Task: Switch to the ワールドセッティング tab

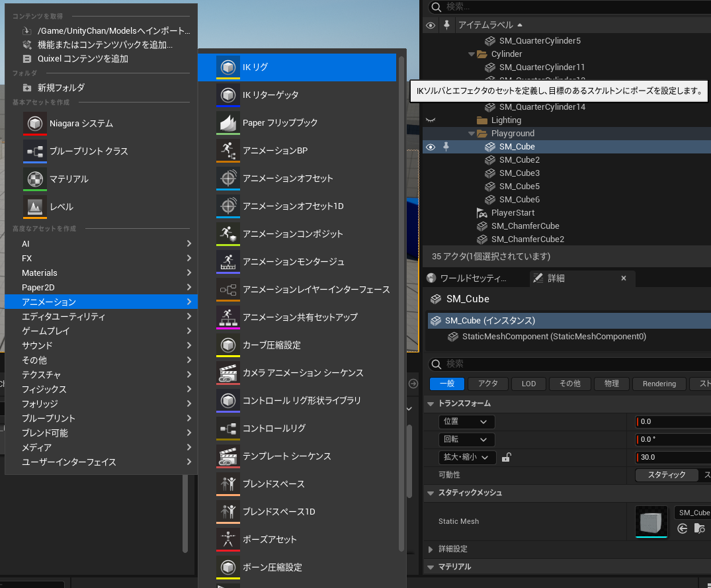Action: pos(474,278)
